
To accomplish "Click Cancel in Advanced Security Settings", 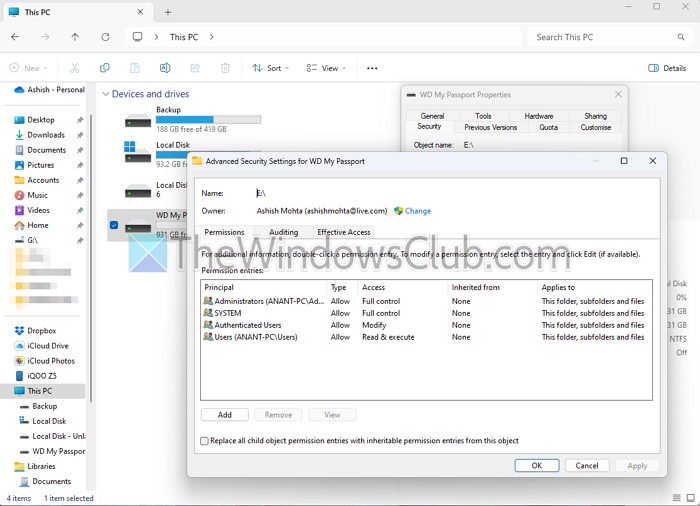I will coord(587,465).
